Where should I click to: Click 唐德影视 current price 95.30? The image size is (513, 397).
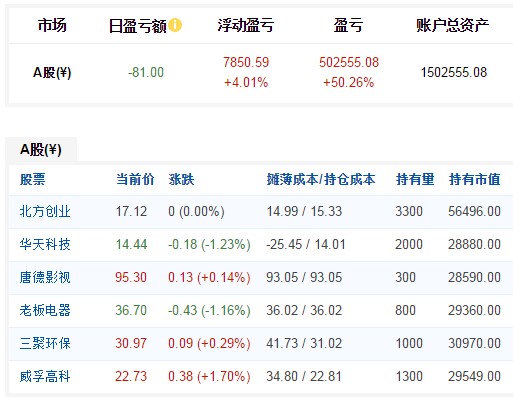[x=131, y=277]
